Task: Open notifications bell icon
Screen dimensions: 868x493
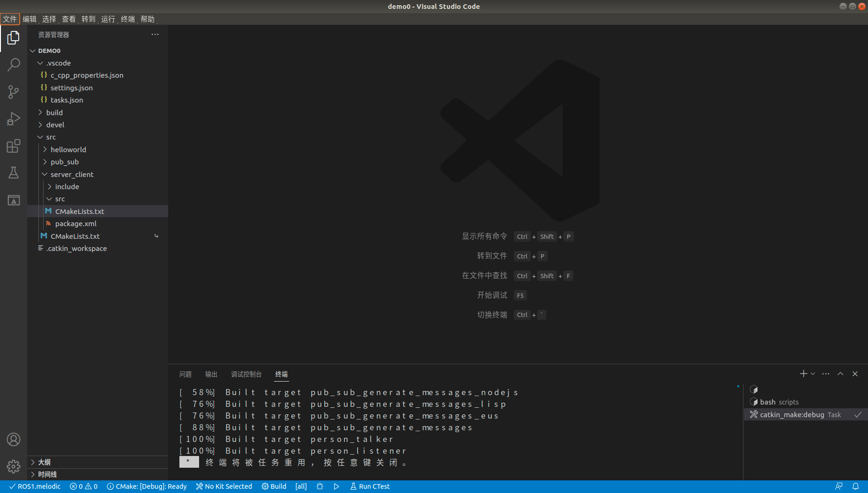Action: coord(855,486)
